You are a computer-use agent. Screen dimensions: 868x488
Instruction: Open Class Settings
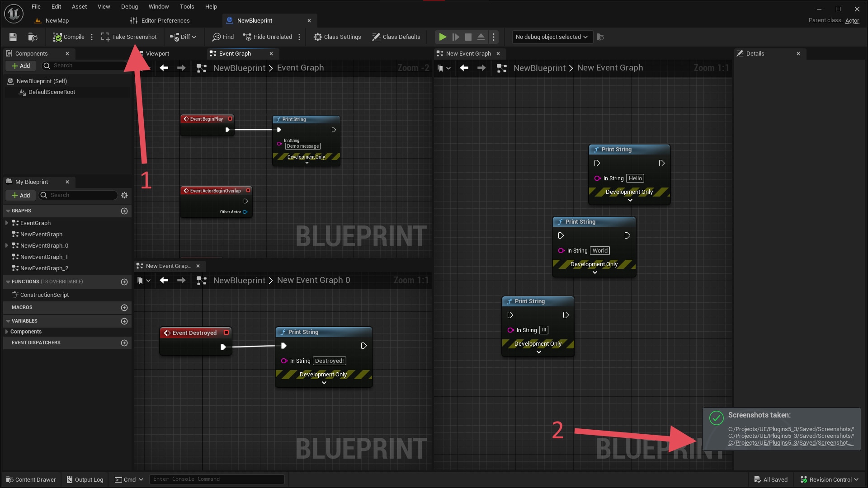tap(337, 37)
